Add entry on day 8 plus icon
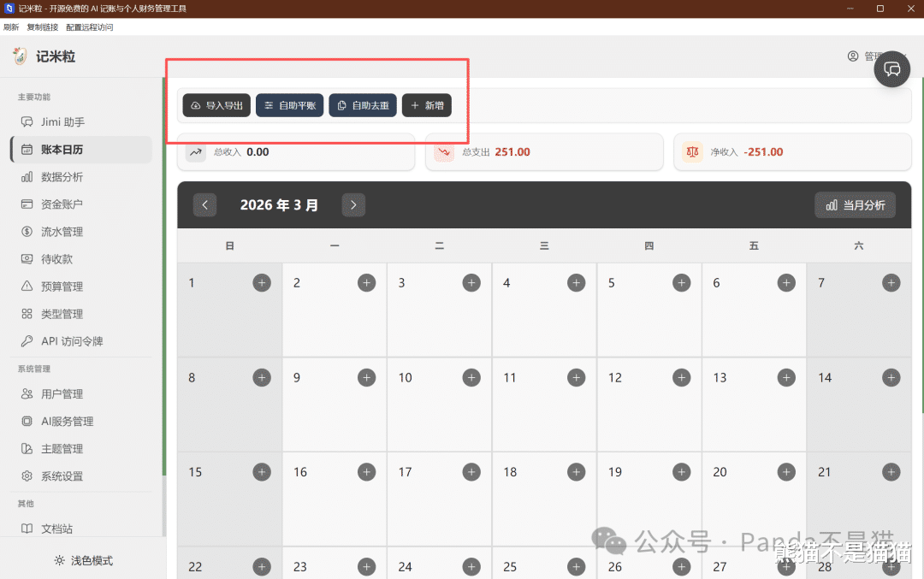The height and width of the screenshot is (579, 924). click(262, 377)
